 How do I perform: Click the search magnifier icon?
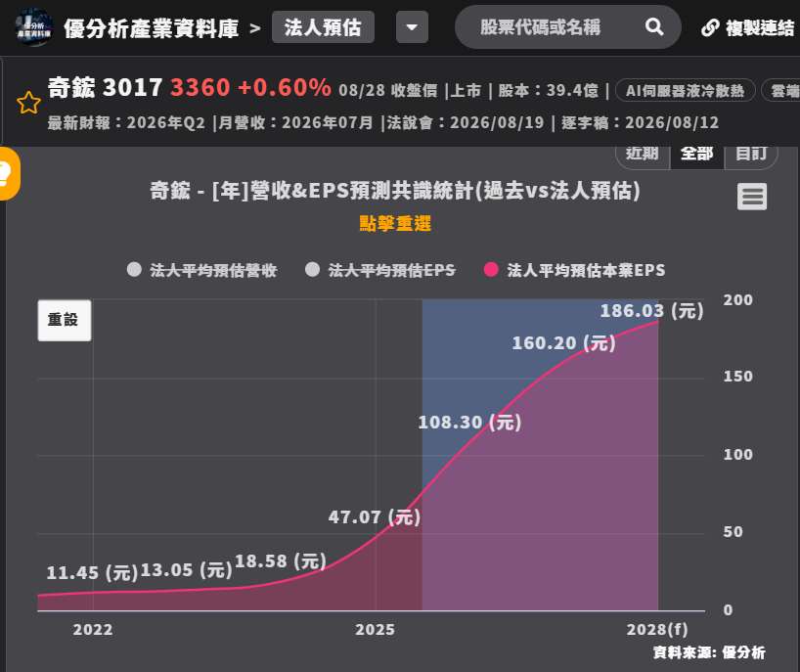click(654, 26)
